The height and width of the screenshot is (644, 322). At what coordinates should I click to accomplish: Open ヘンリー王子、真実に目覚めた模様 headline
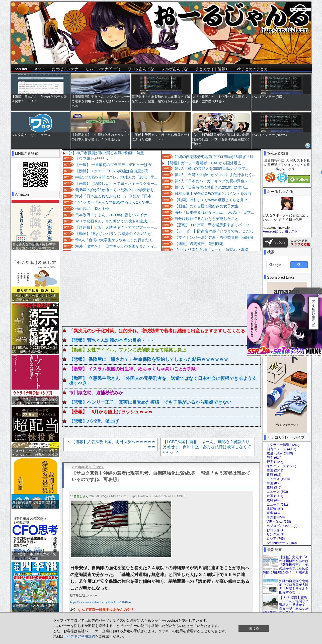150,402
